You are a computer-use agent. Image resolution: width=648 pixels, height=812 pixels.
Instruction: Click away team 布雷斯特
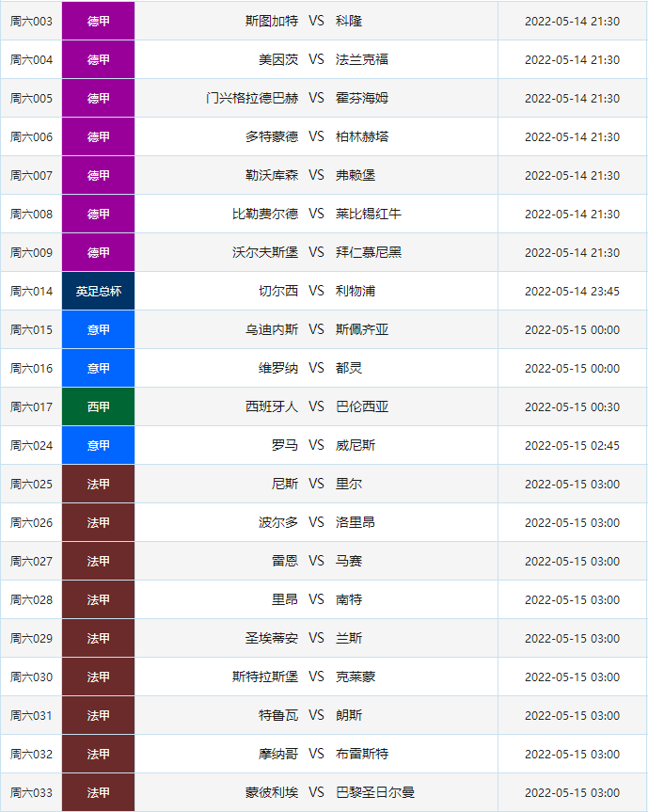coord(362,754)
